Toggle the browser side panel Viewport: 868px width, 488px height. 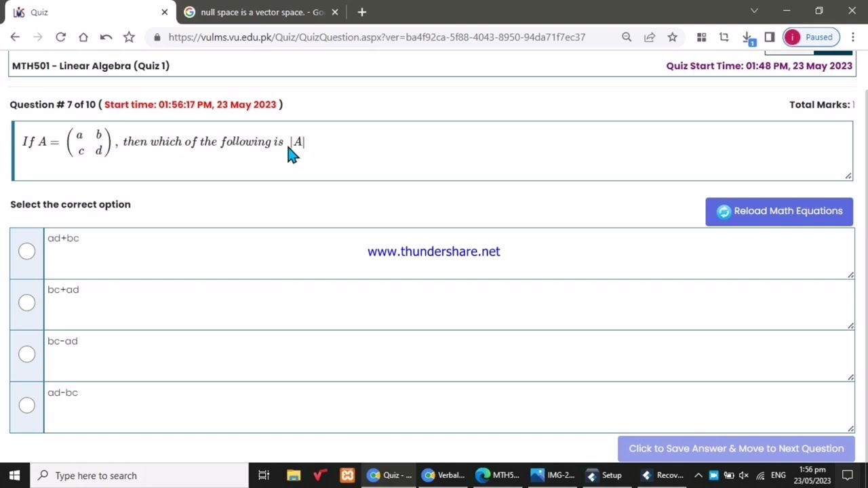(770, 37)
